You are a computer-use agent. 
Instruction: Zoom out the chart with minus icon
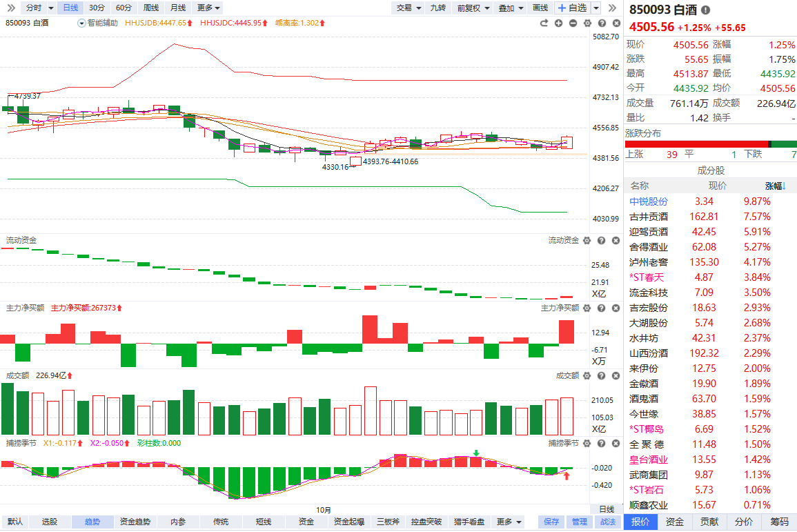(573, 23)
